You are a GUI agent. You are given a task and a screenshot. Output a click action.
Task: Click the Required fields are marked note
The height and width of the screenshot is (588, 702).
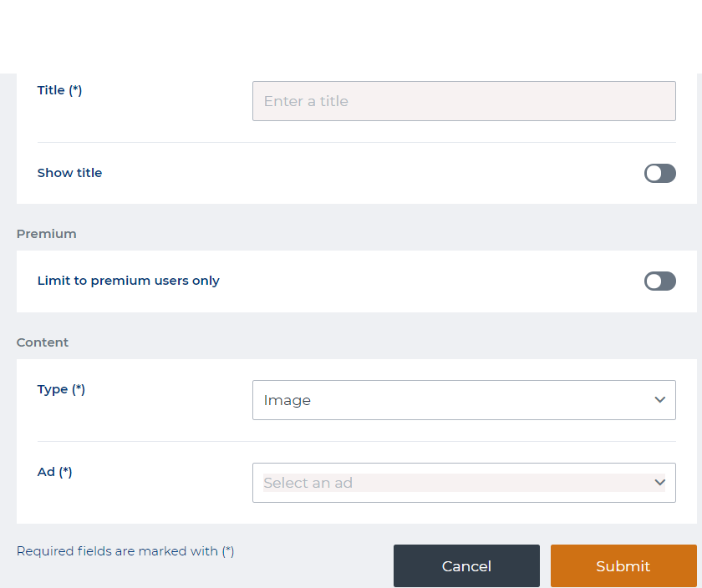(x=125, y=551)
